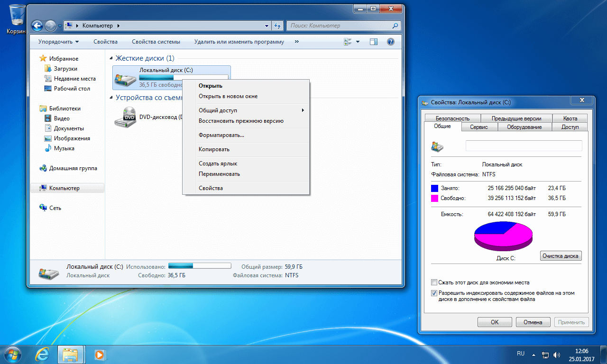Image resolution: width=607 pixels, height=364 pixels.
Task: Click the volume speaker icon in the tray
Action: 557,355
